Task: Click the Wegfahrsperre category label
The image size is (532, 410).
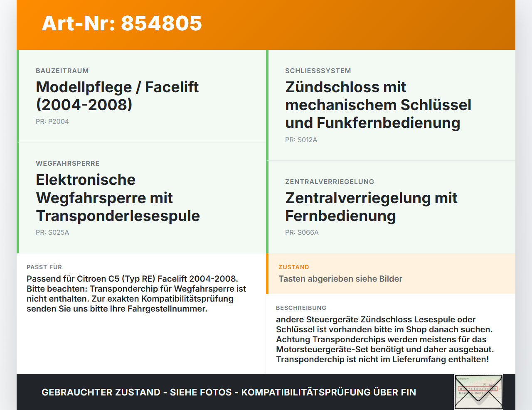Action: click(x=67, y=164)
